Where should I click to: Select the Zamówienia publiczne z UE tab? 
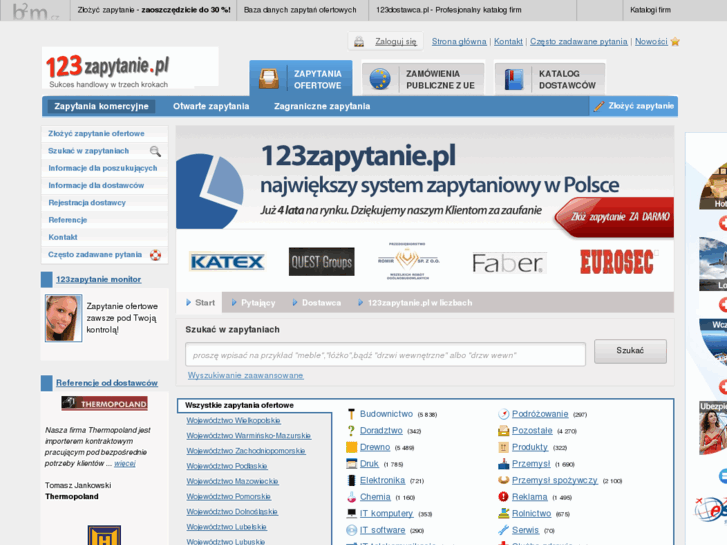[x=423, y=79]
